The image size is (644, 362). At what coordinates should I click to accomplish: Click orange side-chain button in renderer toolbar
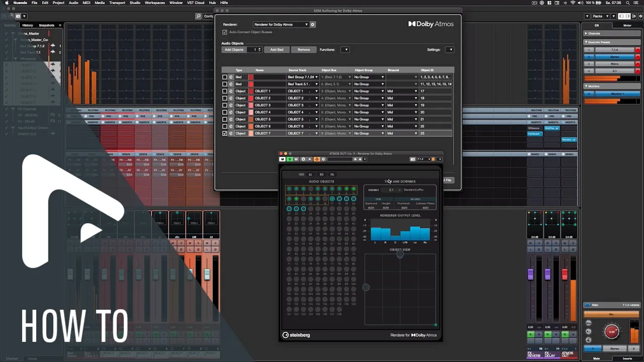(317, 159)
